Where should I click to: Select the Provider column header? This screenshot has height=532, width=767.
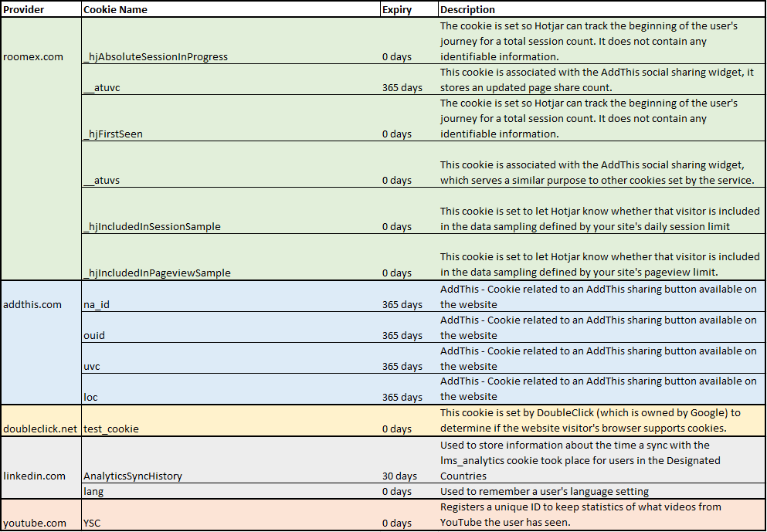pos(41,9)
